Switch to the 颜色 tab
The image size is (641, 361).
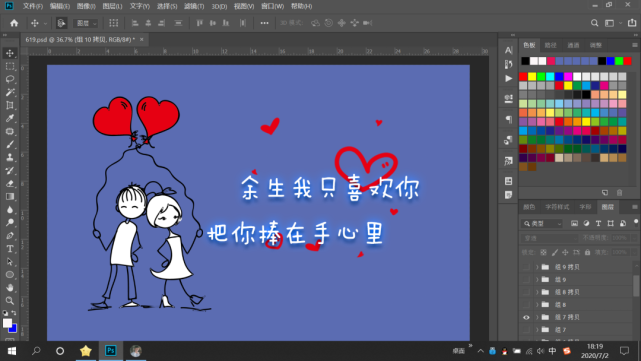tap(529, 207)
